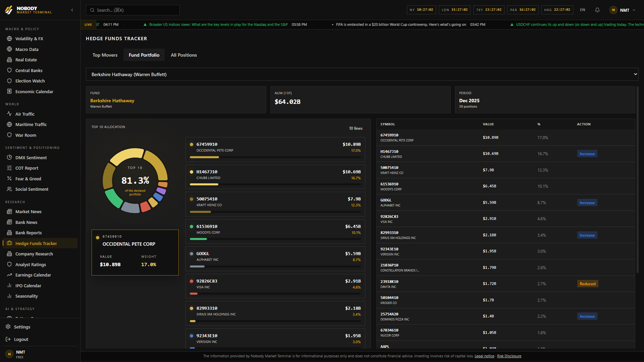The image size is (644, 362).
Task: Click the Macro Data icon
Action: pos(9,49)
